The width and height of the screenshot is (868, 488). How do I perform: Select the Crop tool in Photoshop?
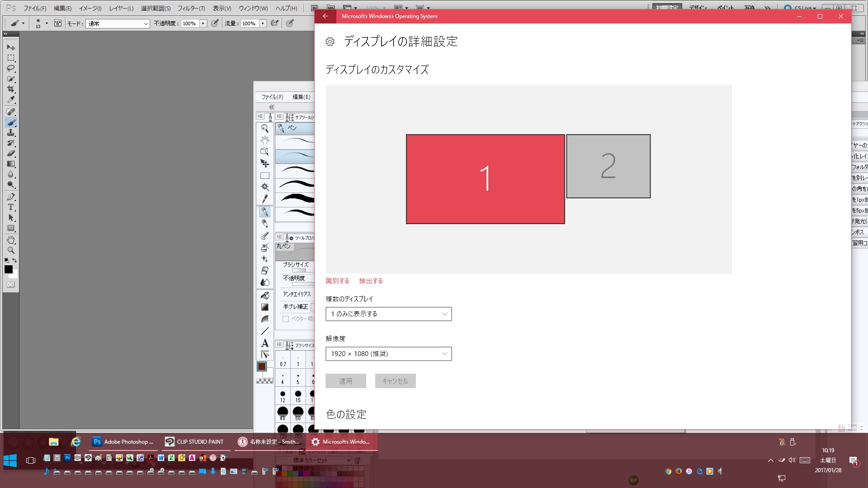click(11, 89)
